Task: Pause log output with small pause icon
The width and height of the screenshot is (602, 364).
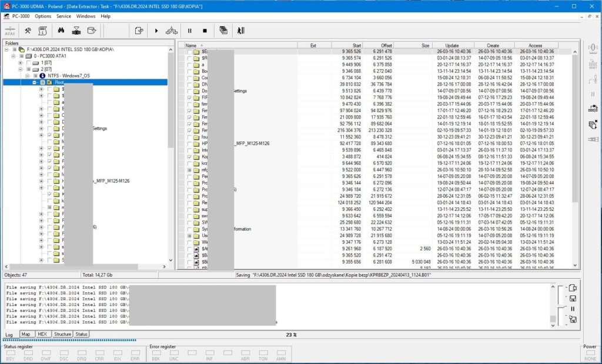Action: (573, 309)
